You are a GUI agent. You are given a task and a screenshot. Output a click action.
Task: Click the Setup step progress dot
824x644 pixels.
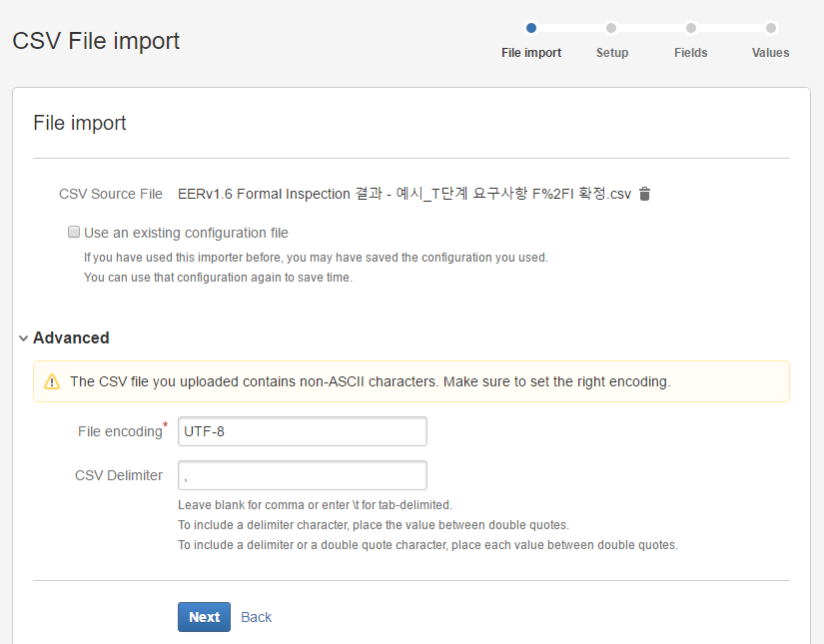click(611, 28)
